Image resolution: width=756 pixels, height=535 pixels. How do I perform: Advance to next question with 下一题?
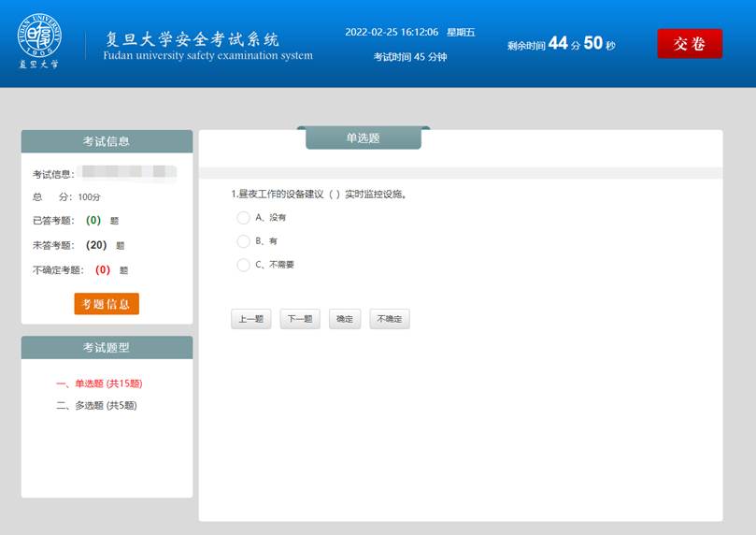(x=299, y=319)
